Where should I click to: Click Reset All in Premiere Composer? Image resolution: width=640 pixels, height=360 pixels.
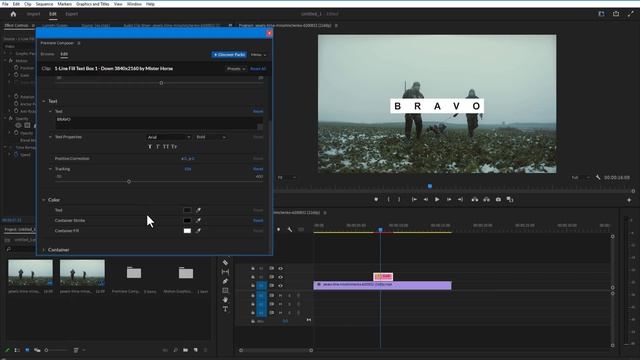pos(258,69)
